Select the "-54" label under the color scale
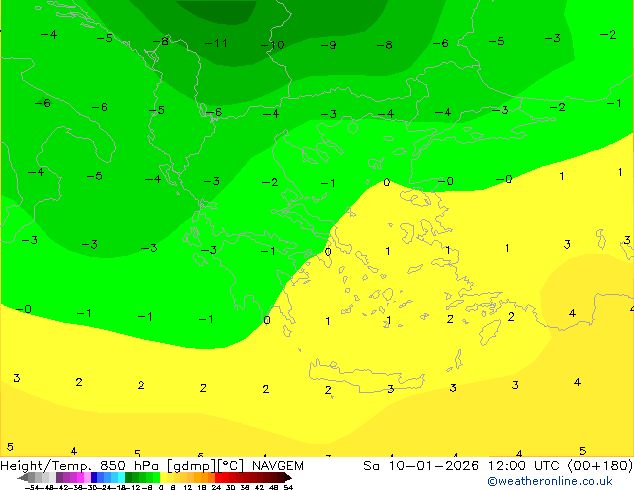 (32, 487)
